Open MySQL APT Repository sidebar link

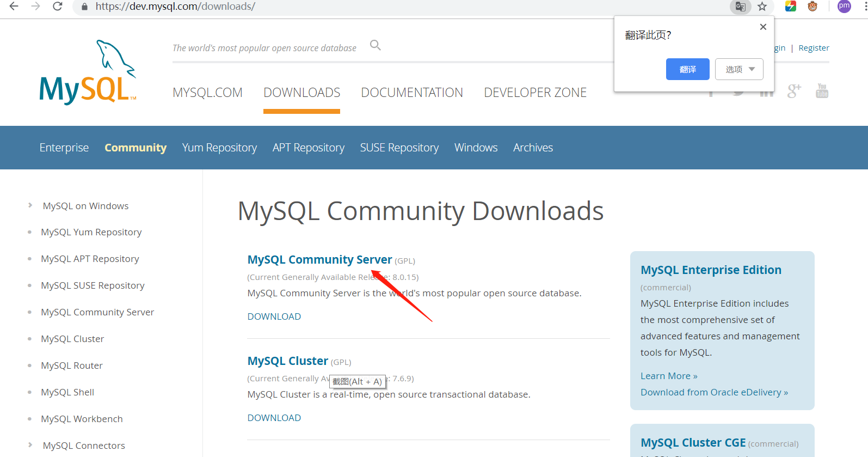click(x=90, y=259)
